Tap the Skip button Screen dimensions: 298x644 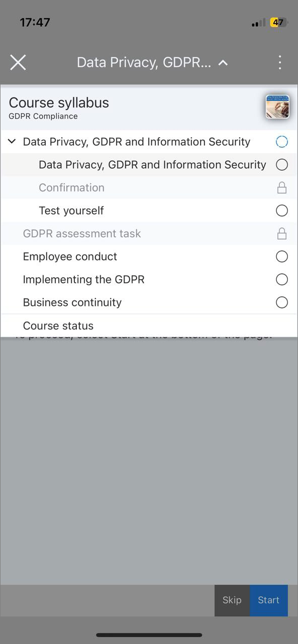coord(232,600)
